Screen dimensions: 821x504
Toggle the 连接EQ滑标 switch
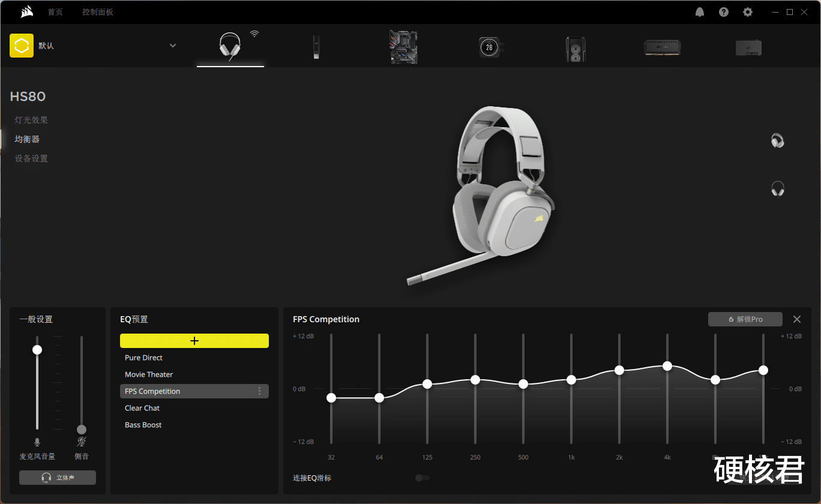click(423, 478)
